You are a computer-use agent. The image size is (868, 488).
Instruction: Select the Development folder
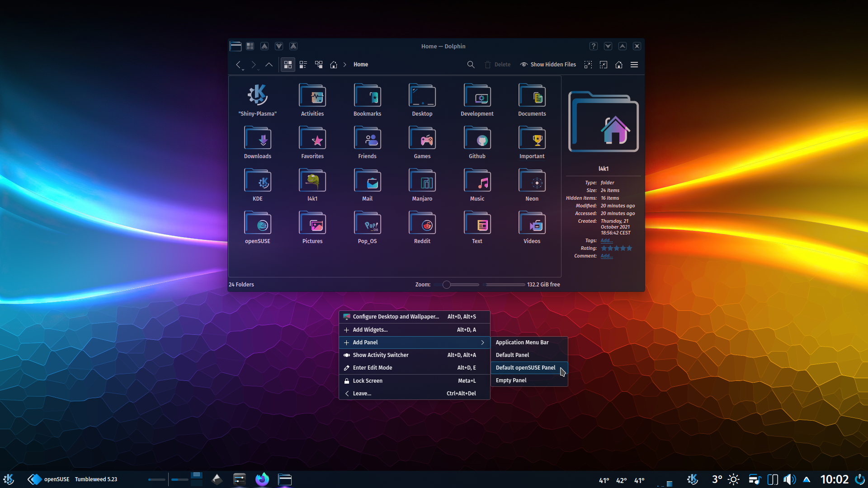click(x=477, y=100)
